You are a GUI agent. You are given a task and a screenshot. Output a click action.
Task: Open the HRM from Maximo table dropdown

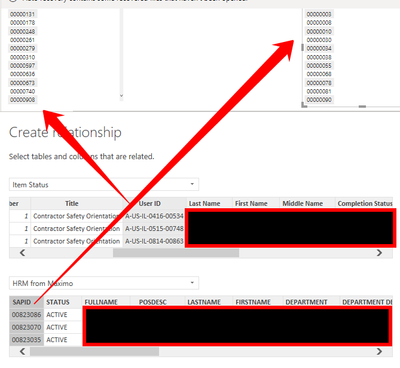(x=104, y=283)
